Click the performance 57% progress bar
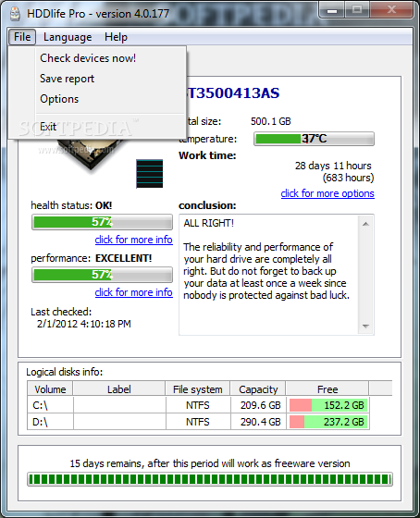 click(102, 275)
